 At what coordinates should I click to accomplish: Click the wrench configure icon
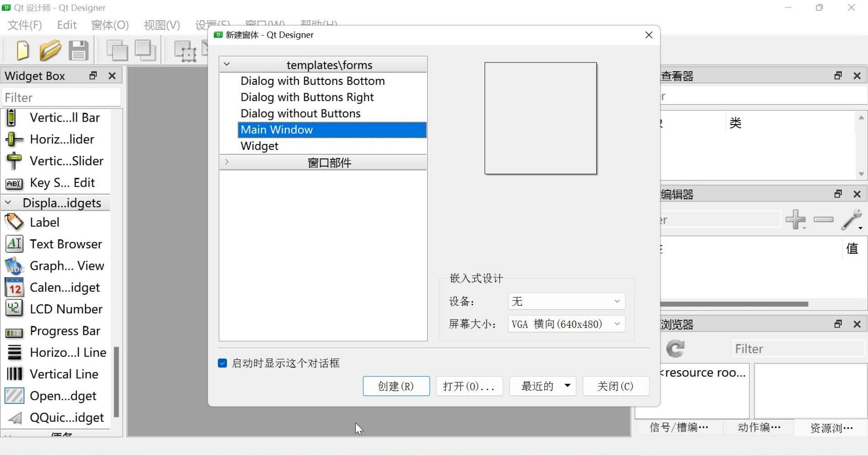[x=852, y=219]
